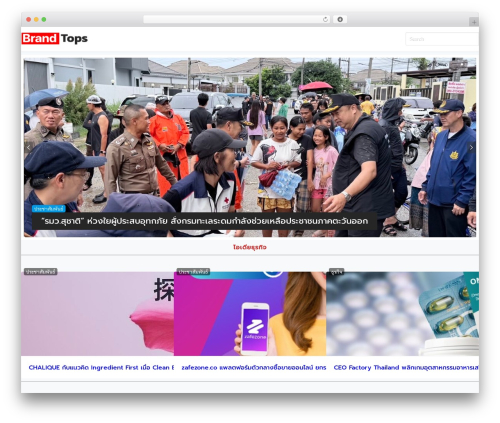The height and width of the screenshot is (423, 500).
Task: Click category tag on CHALIQUE card
Action: point(41,272)
